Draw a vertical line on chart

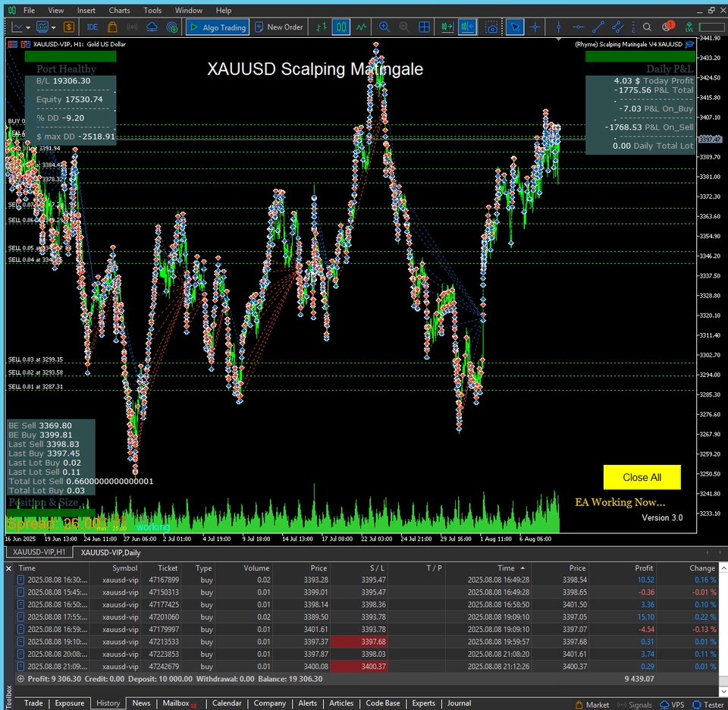559,27
